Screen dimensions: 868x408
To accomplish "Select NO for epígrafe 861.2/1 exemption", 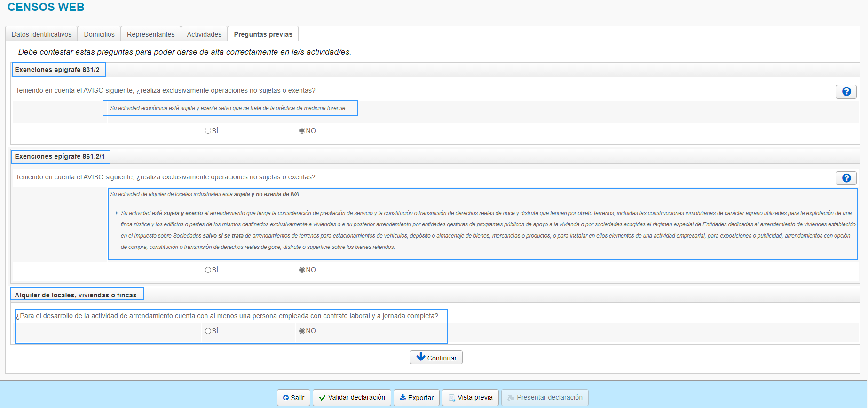I will tap(302, 270).
